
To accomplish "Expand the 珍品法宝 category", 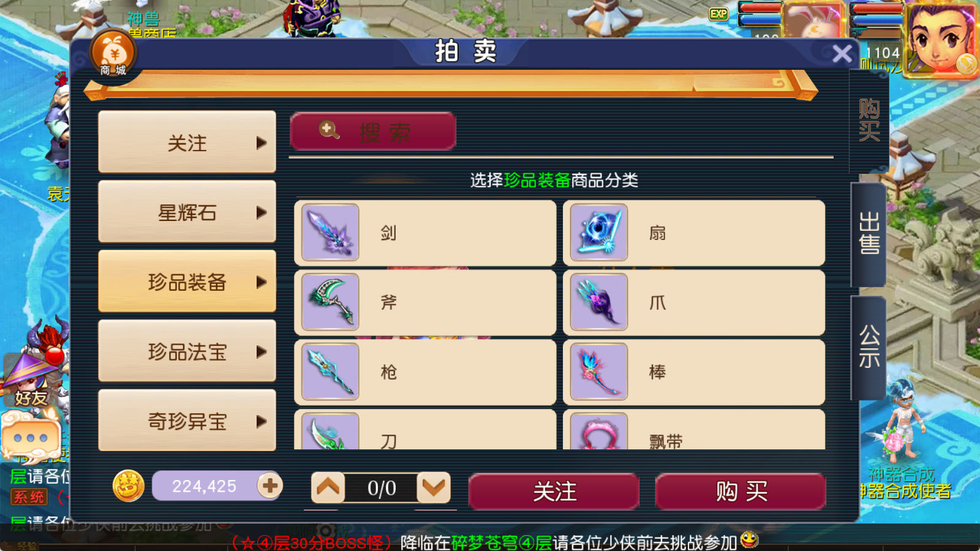I will [x=187, y=351].
